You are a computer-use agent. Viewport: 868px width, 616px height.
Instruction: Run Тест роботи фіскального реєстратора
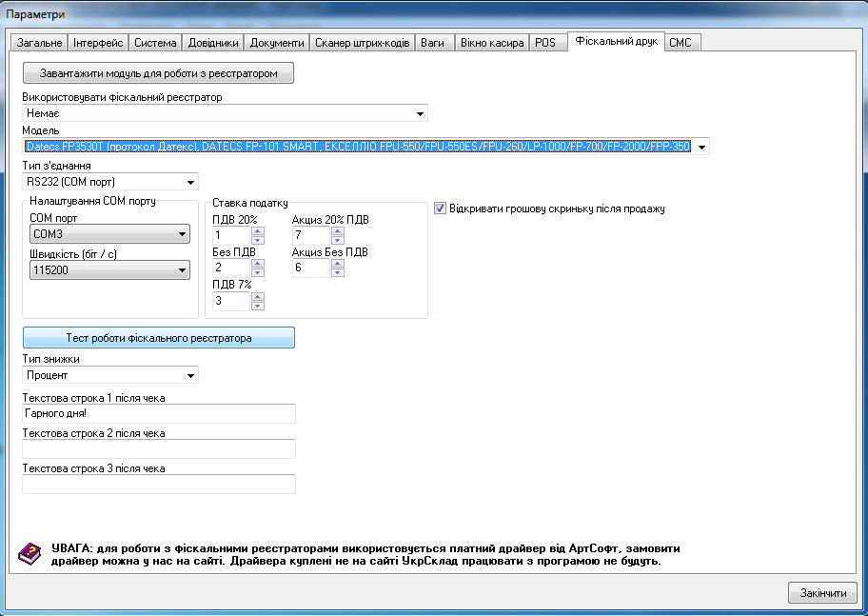point(159,338)
